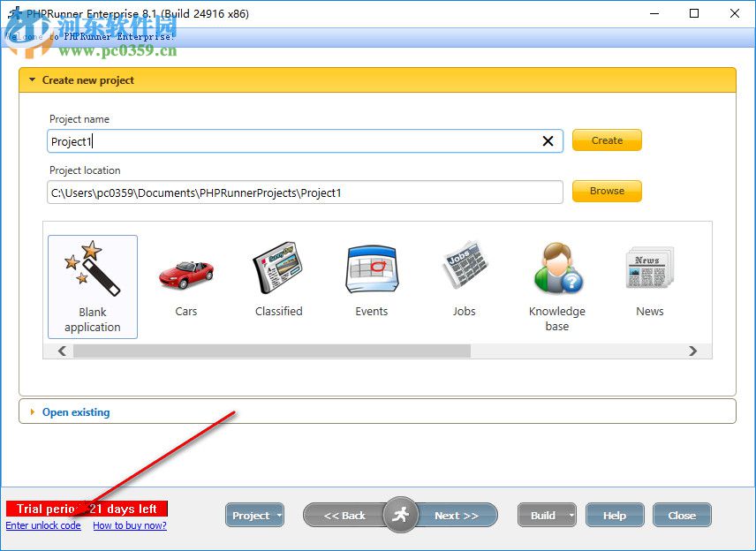The image size is (756, 551).
Task: Select the Knowledge base template
Action: pyautogui.click(x=556, y=274)
